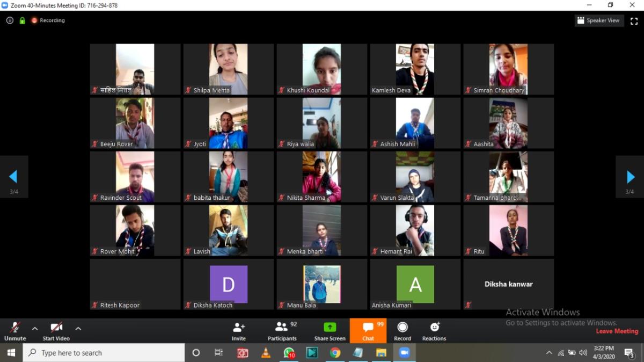The height and width of the screenshot is (362, 644).
Task: Click Leave Meeting
Action: pos(617,331)
